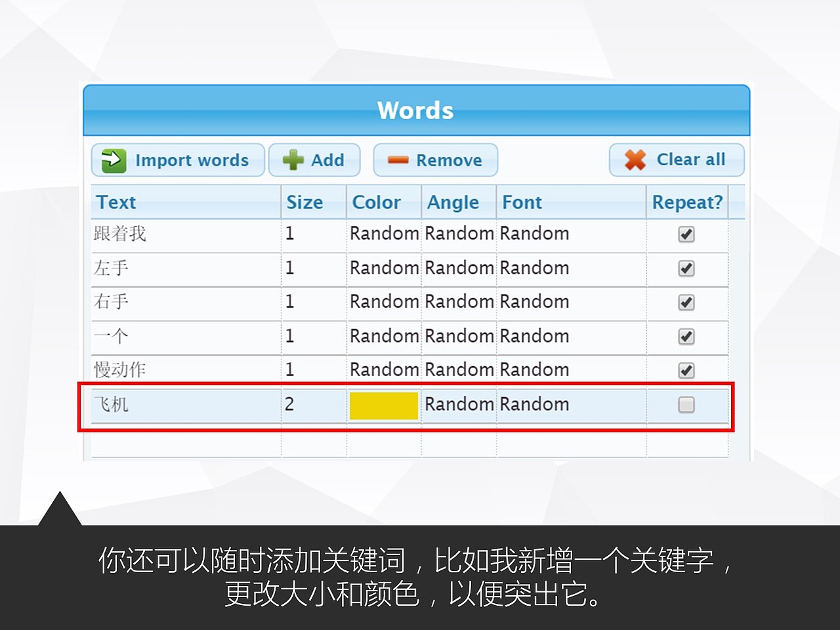The width and height of the screenshot is (840, 630).
Task: Change the Random color setting for 一个
Action: [x=385, y=336]
